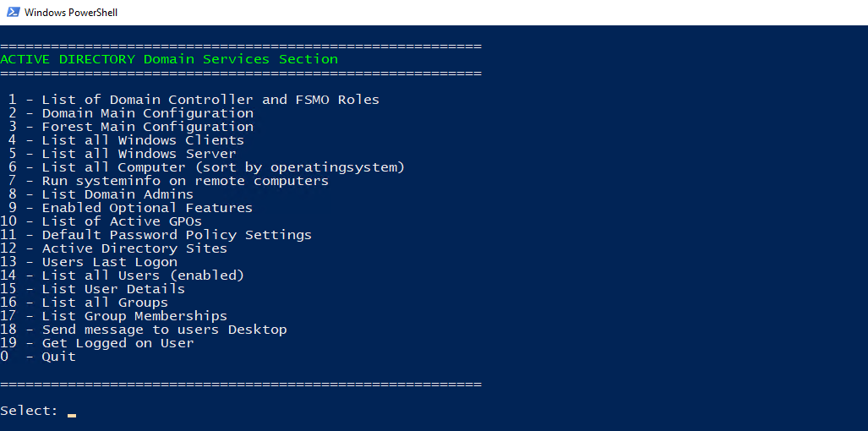Screen dimensions: 868x431
Task: Click the List Group Memberships line
Action: pyautogui.click(x=134, y=316)
